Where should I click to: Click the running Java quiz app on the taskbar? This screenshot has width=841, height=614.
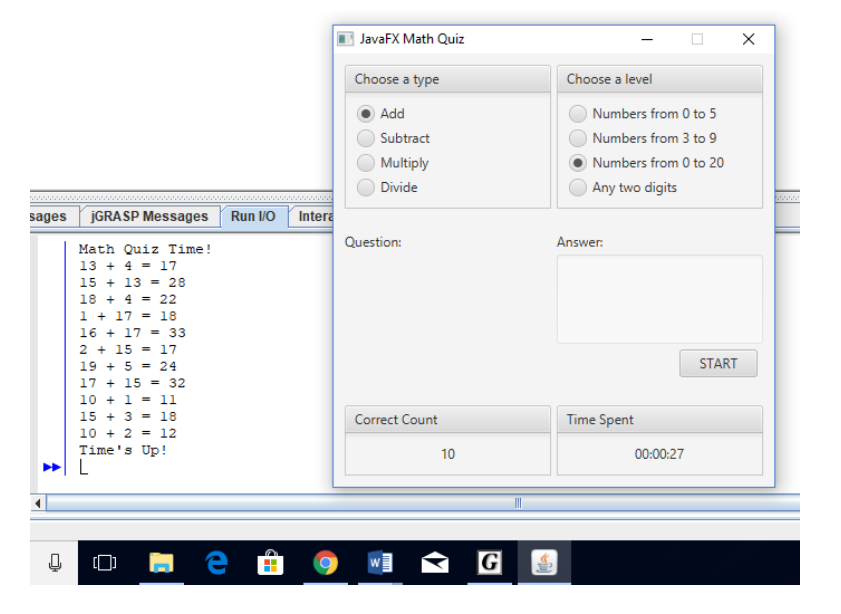pyautogui.click(x=542, y=562)
